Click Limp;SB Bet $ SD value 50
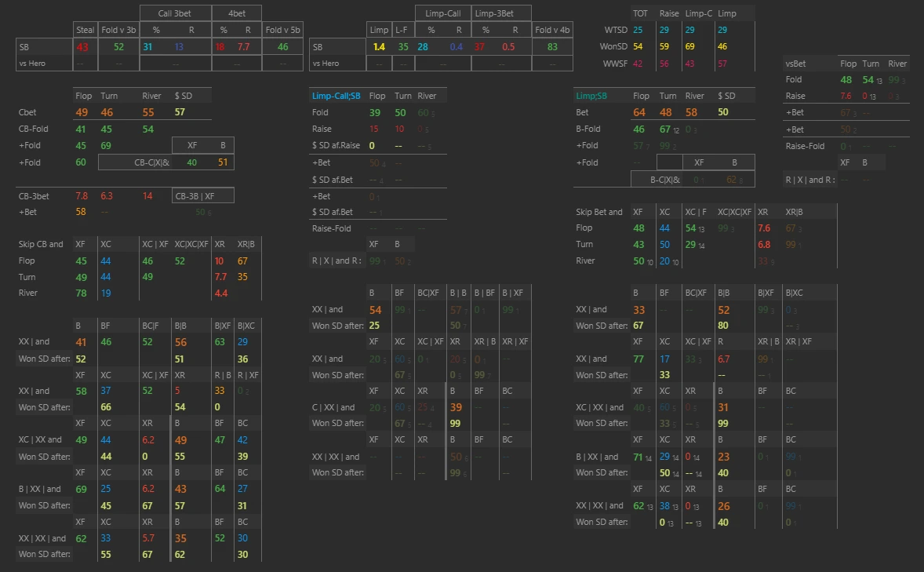 tap(723, 112)
